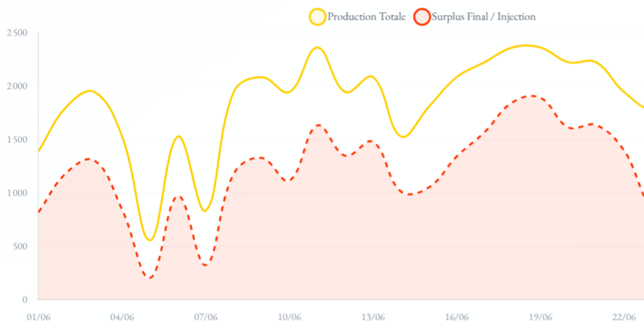Click the 07/06 x-axis label
Image resolution: width=644 pixels, height=328 pixels.
[x=205, y=317]
